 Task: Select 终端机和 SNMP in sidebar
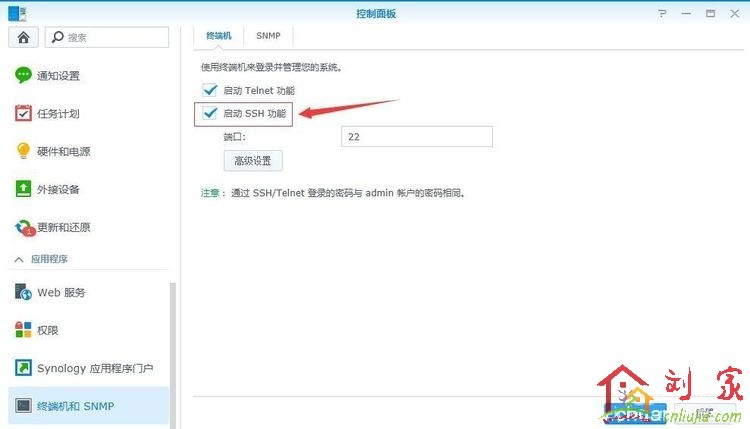point(77,406)
